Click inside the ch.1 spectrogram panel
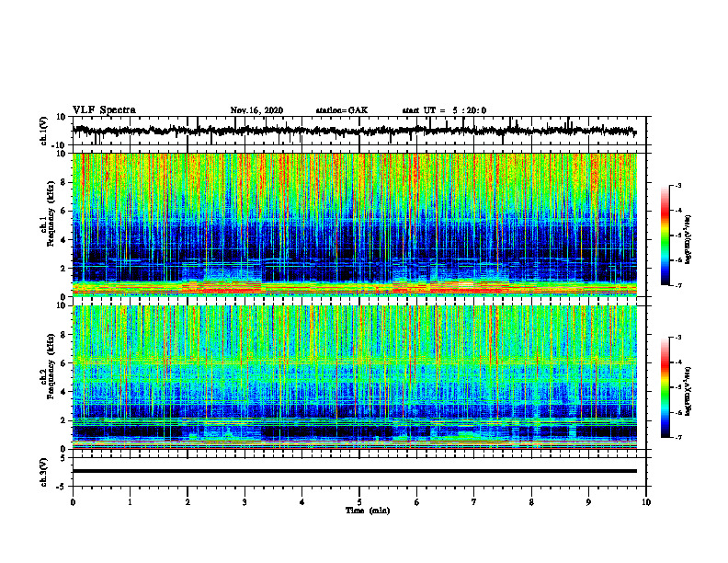This screenshot has width=728, height=563. (x=354, y=224)
